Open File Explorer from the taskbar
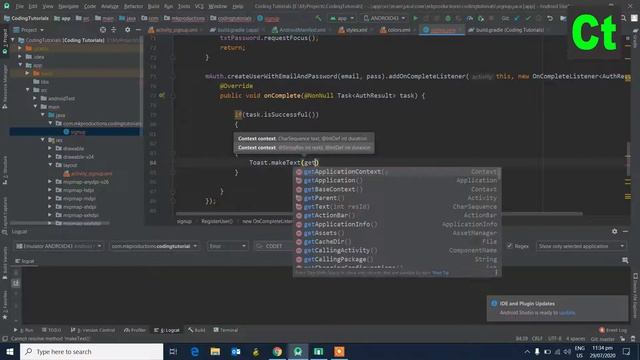This screenshot has height=360, width=640. [x=216, y=351]
